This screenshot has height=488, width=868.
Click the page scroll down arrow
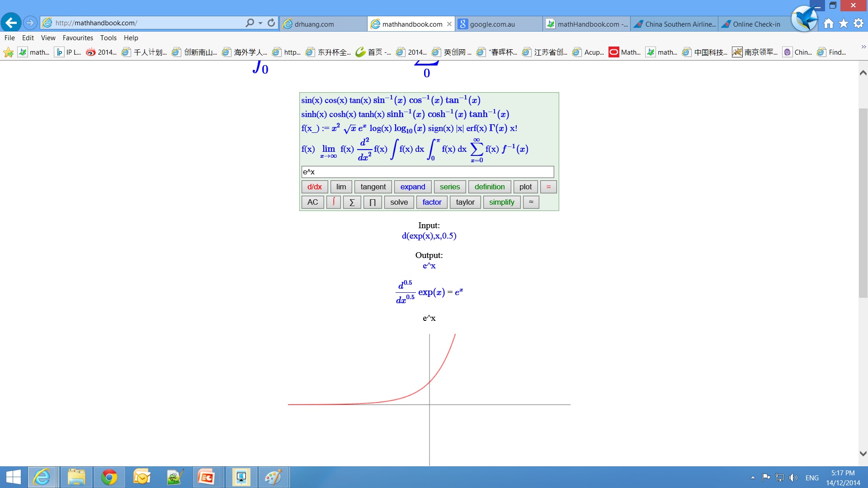point(863,453)
